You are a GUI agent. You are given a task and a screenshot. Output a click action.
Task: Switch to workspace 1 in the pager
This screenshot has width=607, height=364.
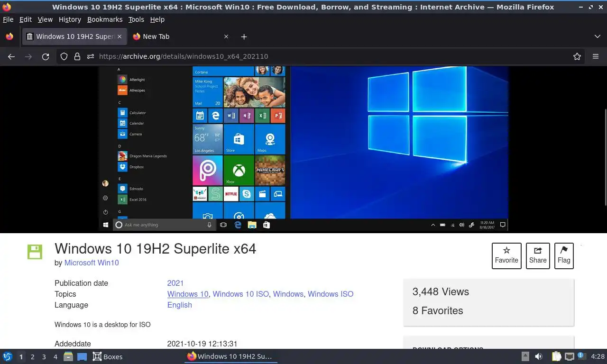[21, 356]
